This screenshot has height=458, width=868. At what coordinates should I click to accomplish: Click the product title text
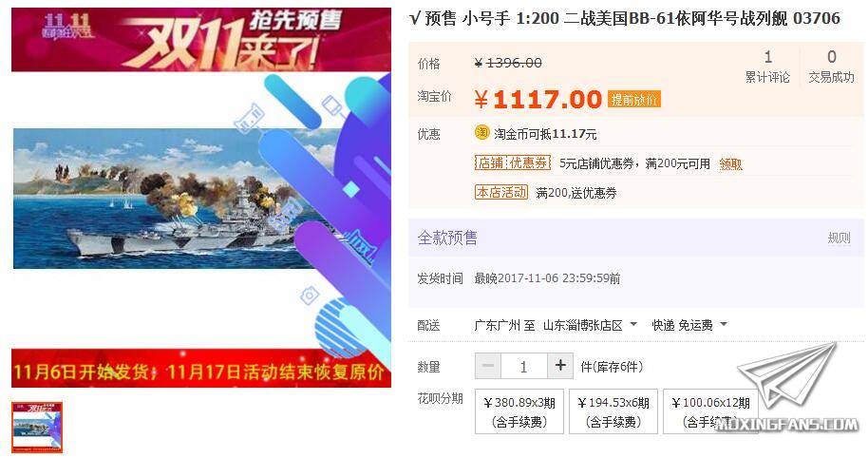point(625,19)
